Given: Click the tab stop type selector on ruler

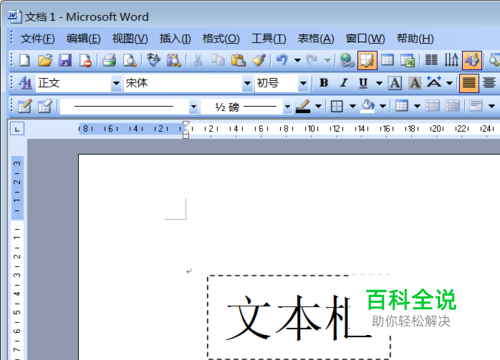Looking at the screenshot, I should point(17,129).
